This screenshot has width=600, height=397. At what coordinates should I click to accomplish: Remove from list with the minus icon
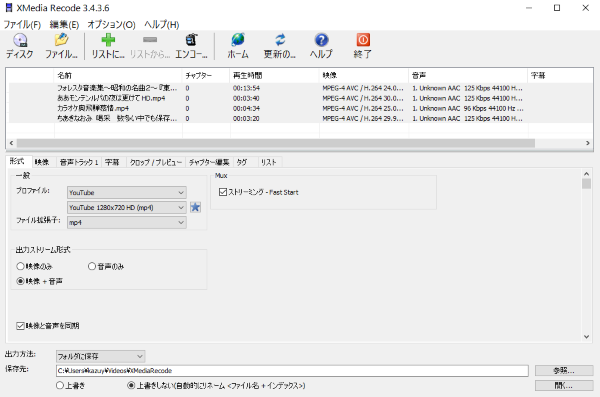click(150, 46)
